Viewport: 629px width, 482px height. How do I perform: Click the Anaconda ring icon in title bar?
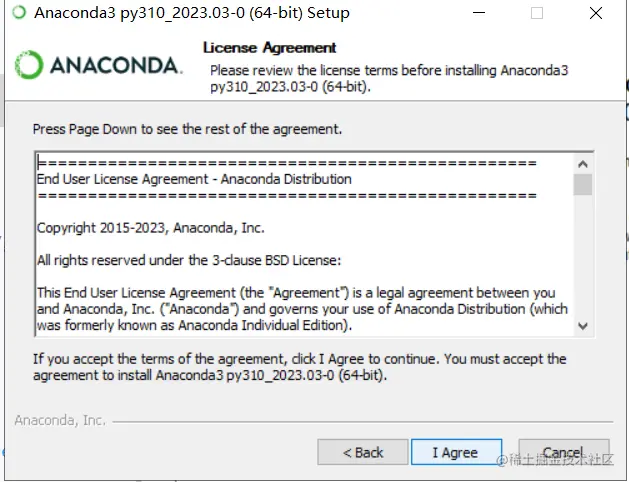[19, 12]
